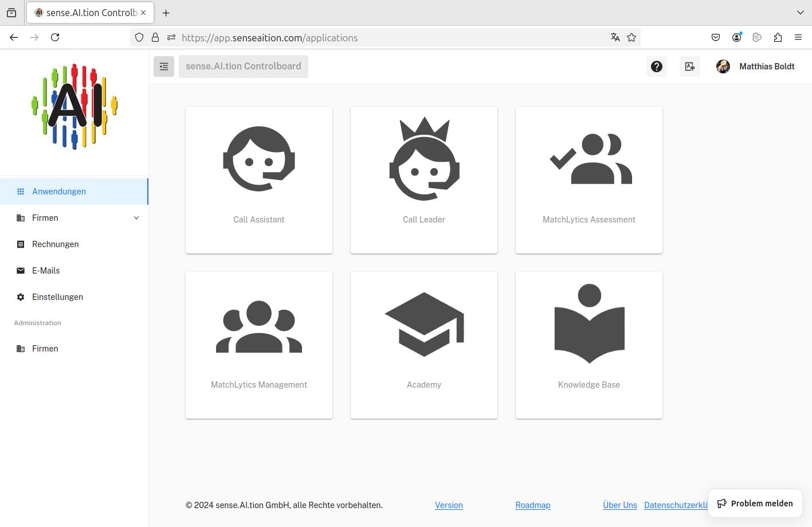Open the list all tabs dropdown arrow
Screen dimensions: 812x527
point(801,13)
